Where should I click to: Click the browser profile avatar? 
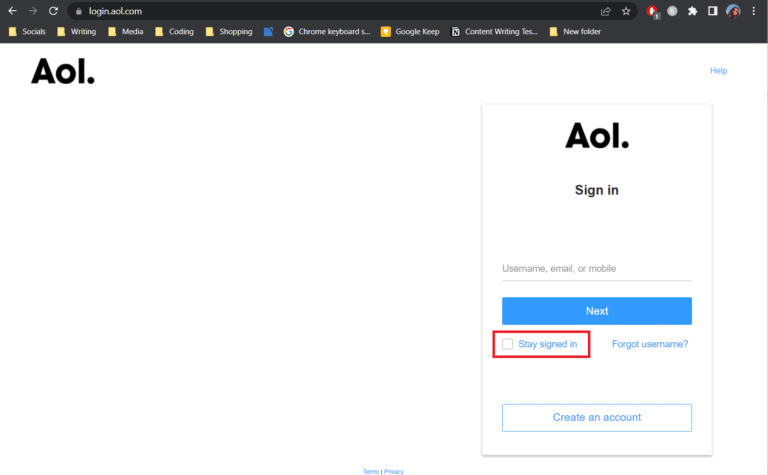coord(733,11)
